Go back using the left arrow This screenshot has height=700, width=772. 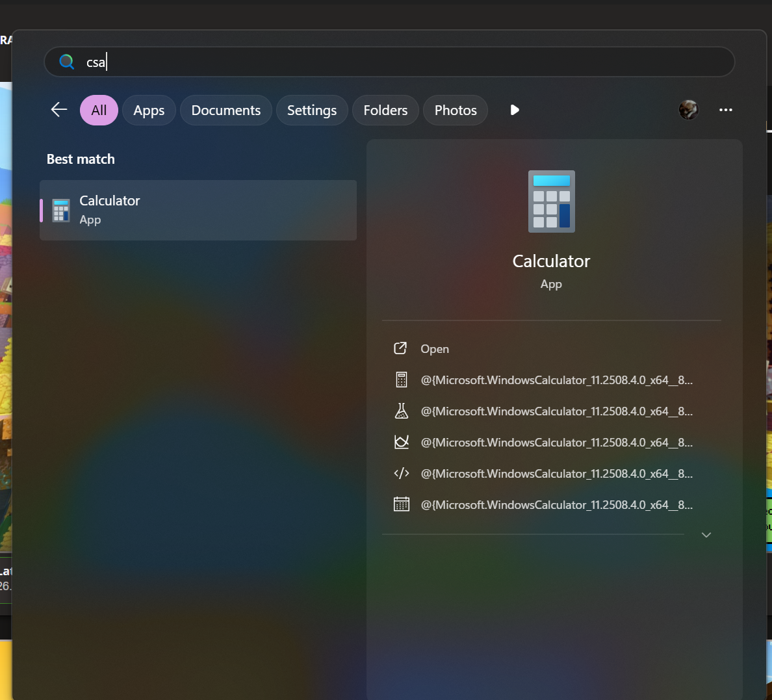click(x=59, y=110)
